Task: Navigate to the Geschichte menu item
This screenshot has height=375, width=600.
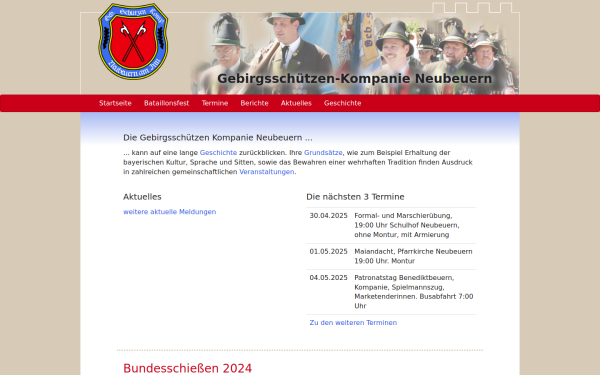Action: click(342, 103)
